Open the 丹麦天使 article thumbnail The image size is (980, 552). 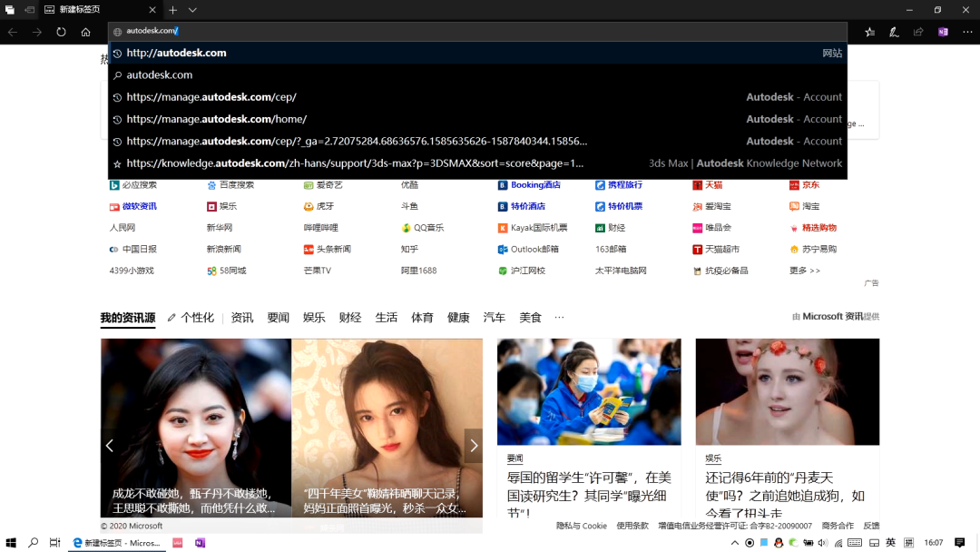pos(788,392)
